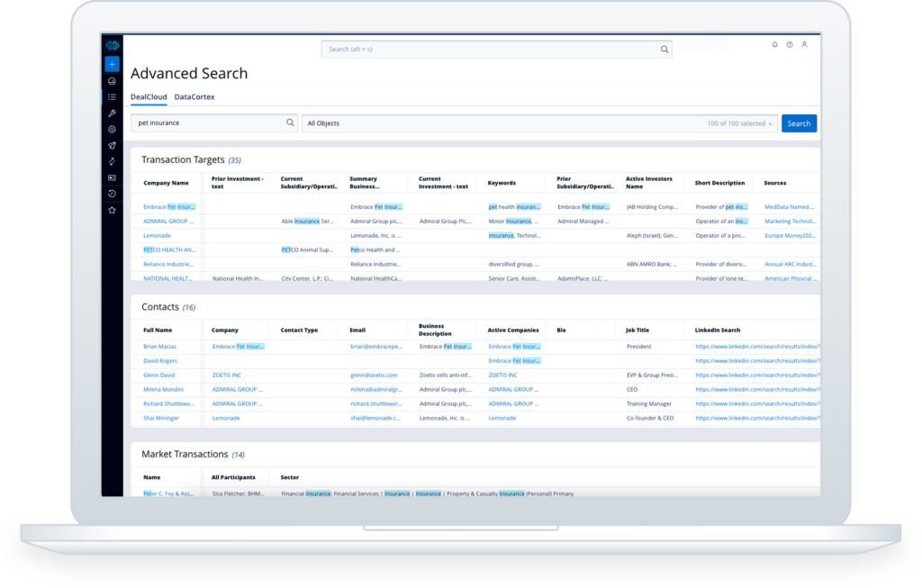The image size is (922, 588).
Task: Open Shai Wininger LinkedIn search link
Action: coord(758,418)
